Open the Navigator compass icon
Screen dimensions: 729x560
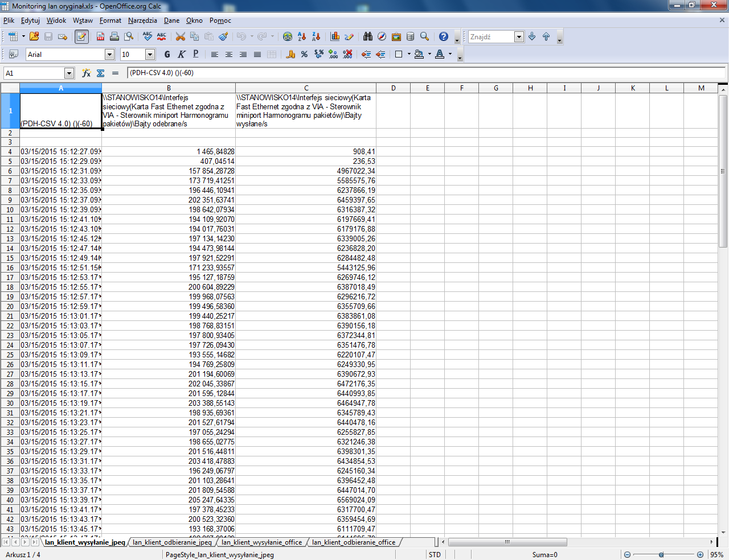pyautogui.click(x=382, y=36)
